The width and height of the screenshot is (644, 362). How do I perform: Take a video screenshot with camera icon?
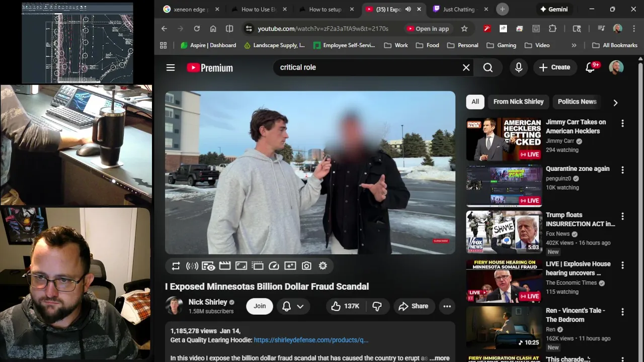coord(306,266)
